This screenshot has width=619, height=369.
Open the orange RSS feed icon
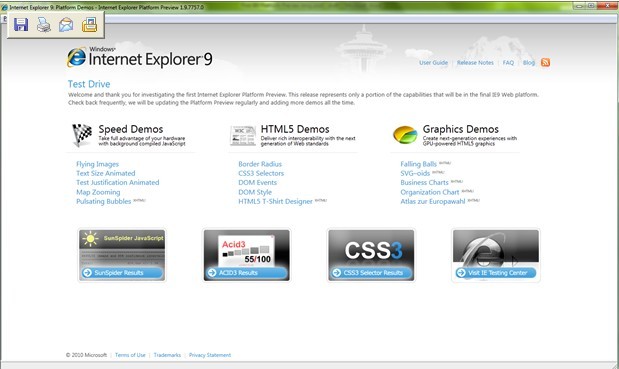[x=545, y=62]
